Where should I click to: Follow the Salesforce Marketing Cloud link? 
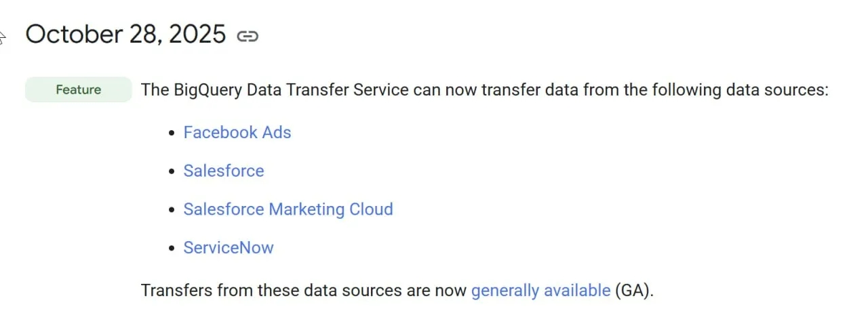288,209
